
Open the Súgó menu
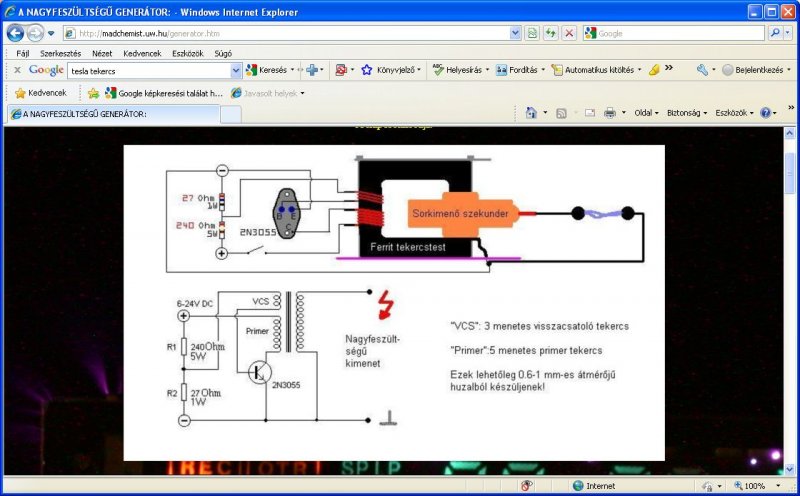(223, 53)
